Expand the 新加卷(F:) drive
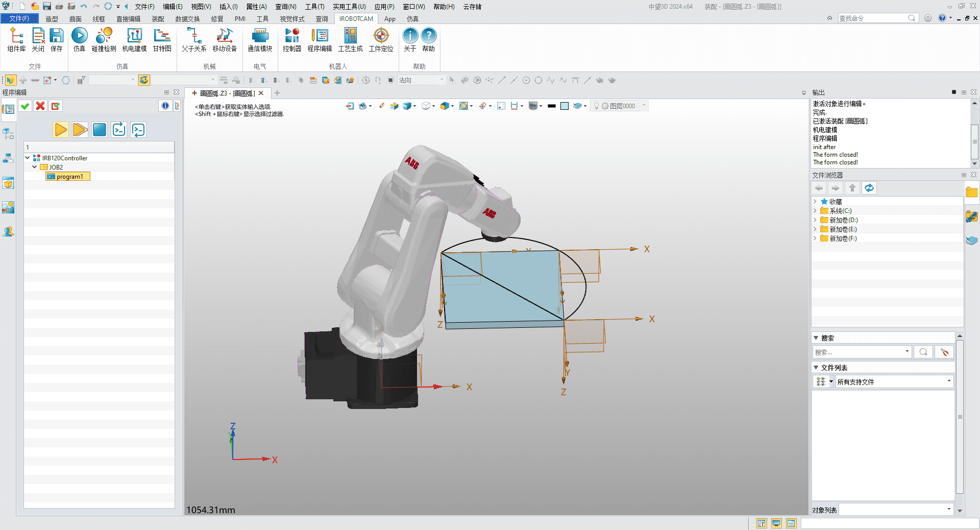This screenshot has width=980, height=530. click(x=815, y=238)
